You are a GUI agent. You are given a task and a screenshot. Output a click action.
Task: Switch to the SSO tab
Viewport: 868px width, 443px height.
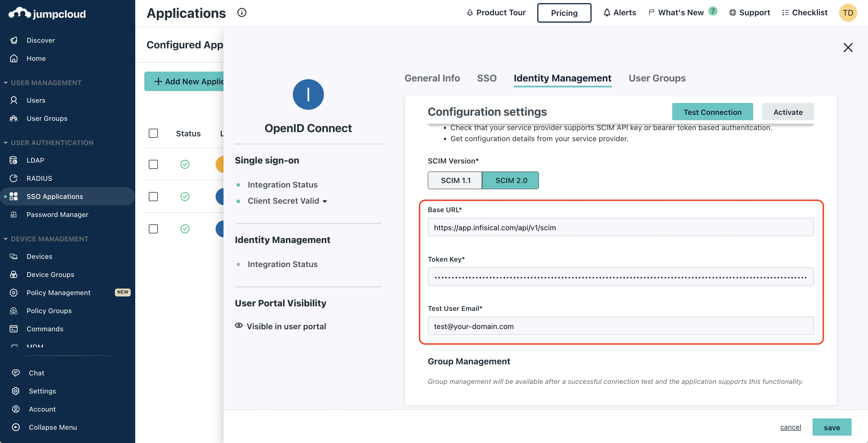point(487,78)
